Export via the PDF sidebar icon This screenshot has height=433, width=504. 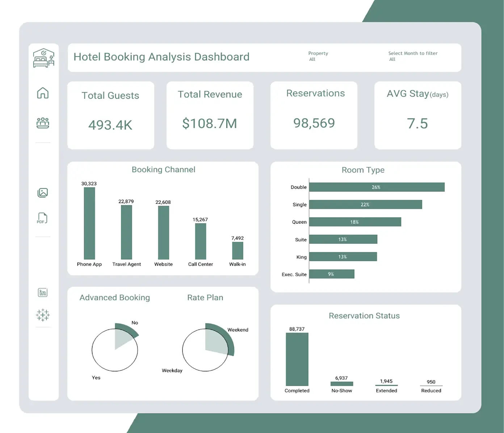[x=42, y=218]
